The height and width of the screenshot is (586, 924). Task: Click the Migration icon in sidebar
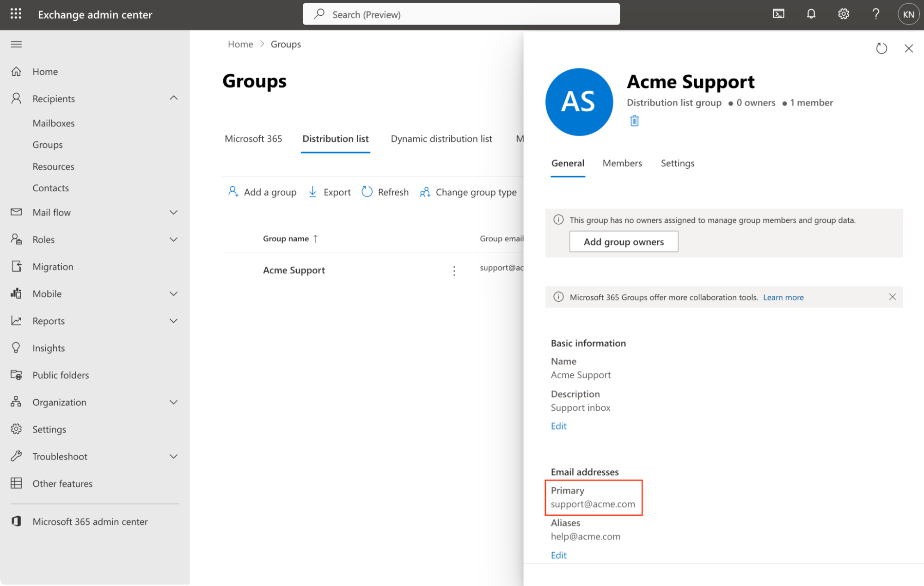pos(16,266)
